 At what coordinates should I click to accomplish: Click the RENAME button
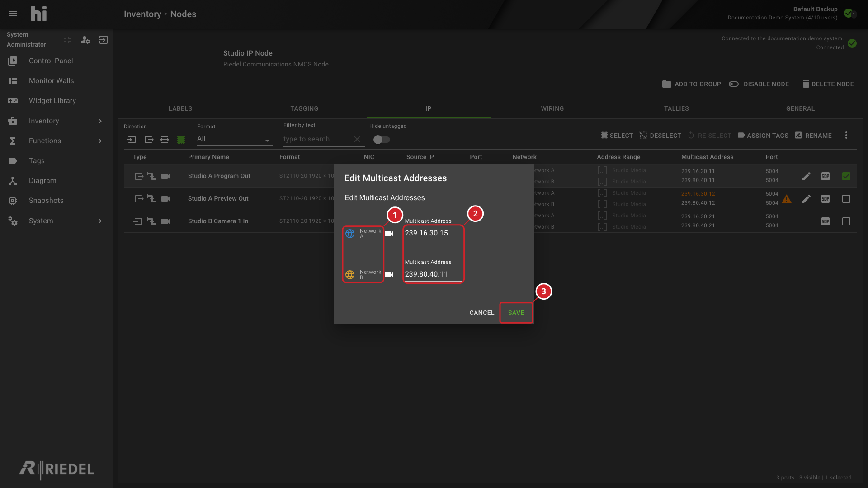tap(813, 136)
